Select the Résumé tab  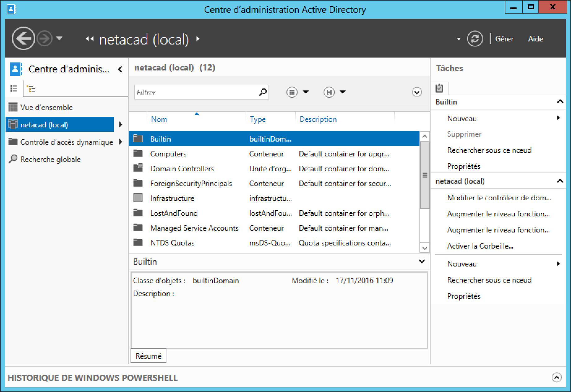148,356
